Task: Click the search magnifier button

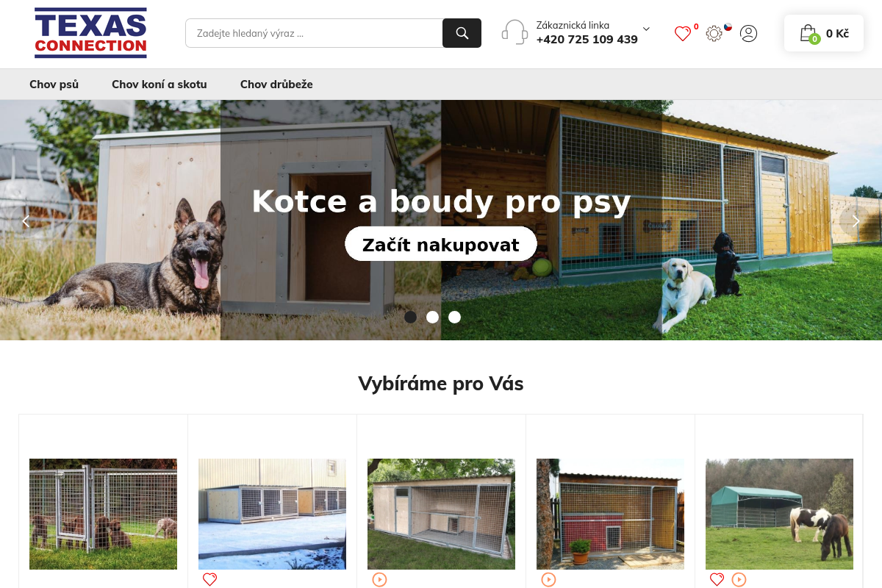Action: tap(462, 33)
